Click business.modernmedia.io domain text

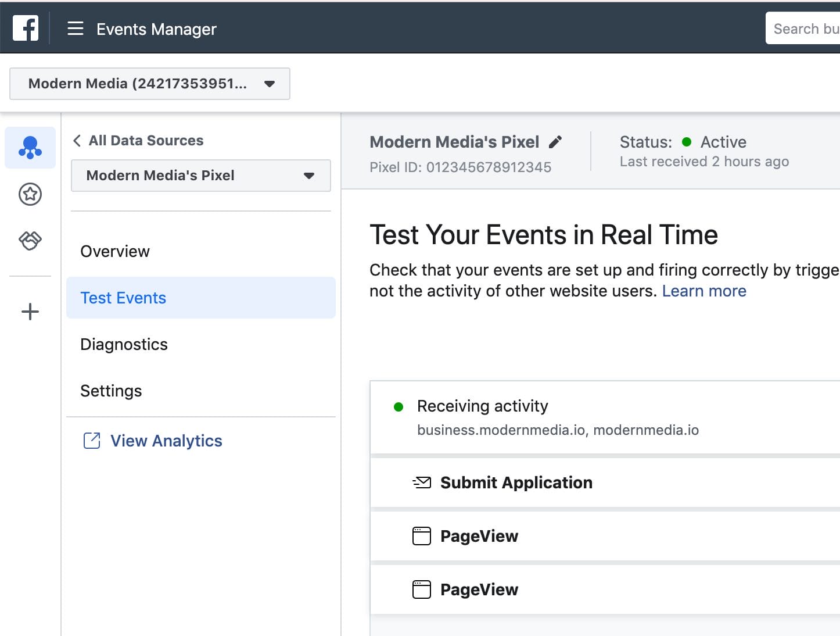click(x=502, y=430)
